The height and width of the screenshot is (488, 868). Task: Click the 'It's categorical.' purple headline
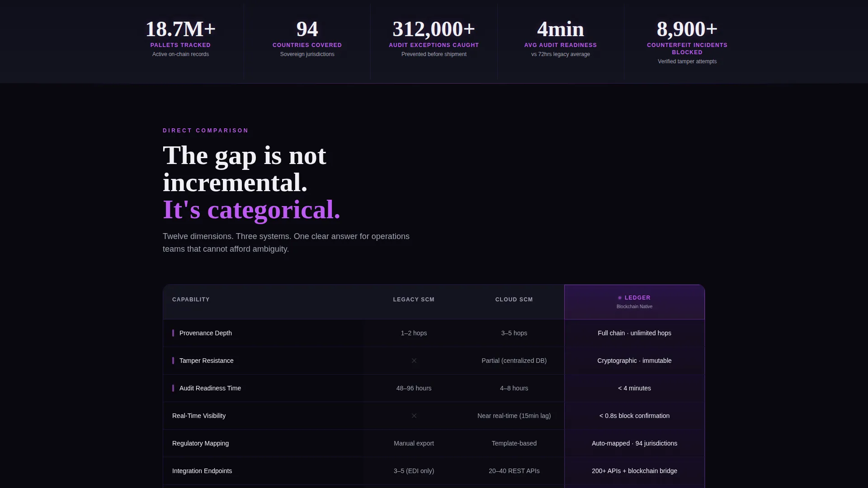coord(251,210)
